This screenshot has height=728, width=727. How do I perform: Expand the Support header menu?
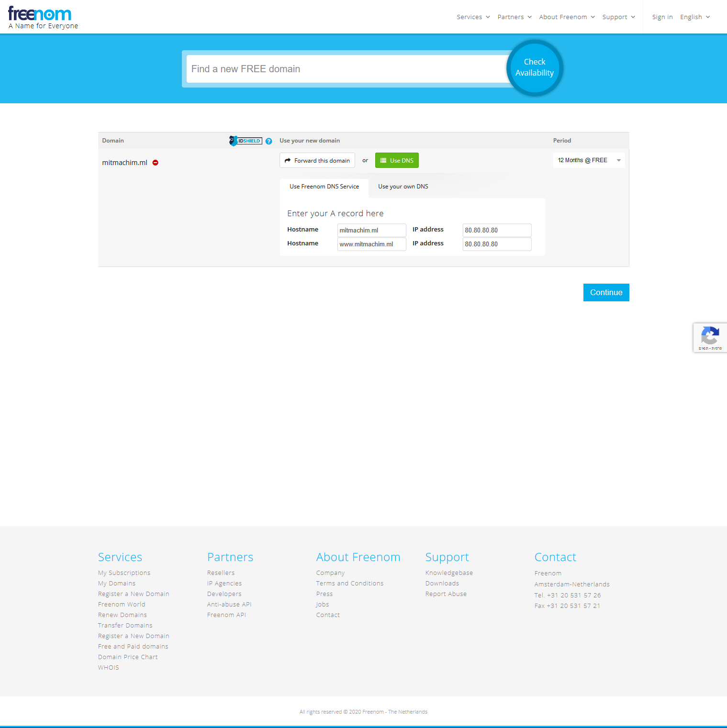pyautogui.click(x=619, y=17)
